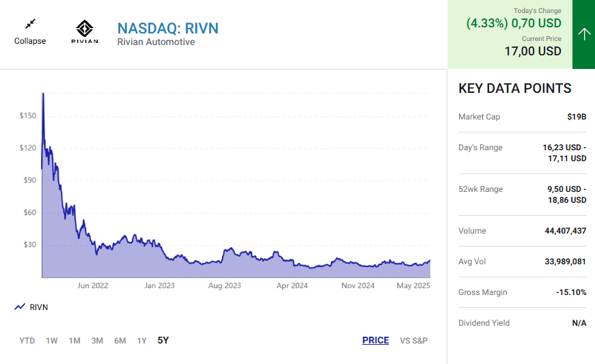
Task: Click the Today's Change label
Action: point(538,11)
